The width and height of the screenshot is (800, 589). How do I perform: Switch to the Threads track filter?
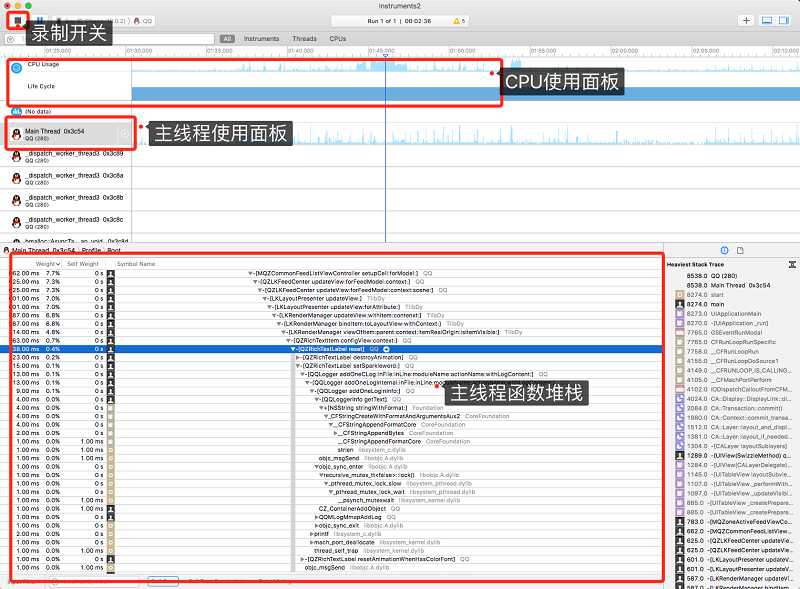304,39
